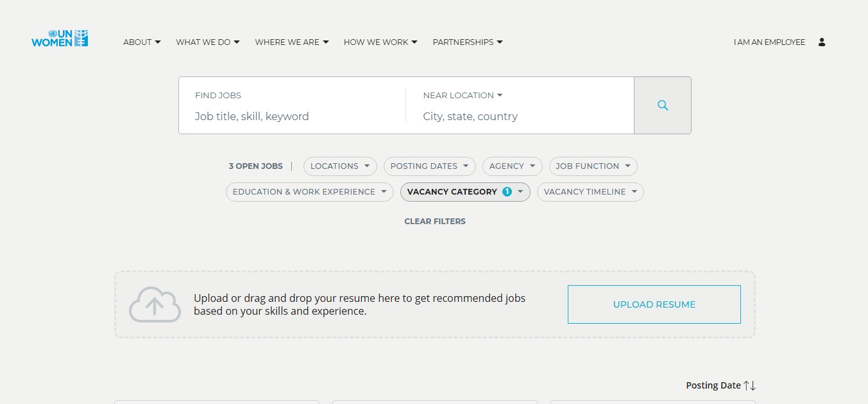
Task: Click the UN Women logo
Action: pyautogui.click(x=60, y=39)
